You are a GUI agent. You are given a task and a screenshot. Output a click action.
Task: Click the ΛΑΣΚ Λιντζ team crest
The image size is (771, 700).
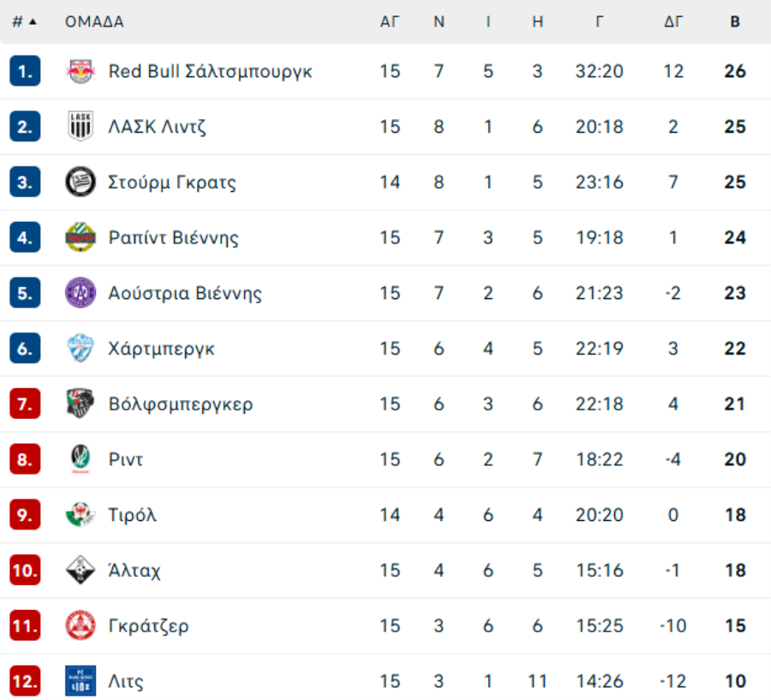[x=81, y=127]
